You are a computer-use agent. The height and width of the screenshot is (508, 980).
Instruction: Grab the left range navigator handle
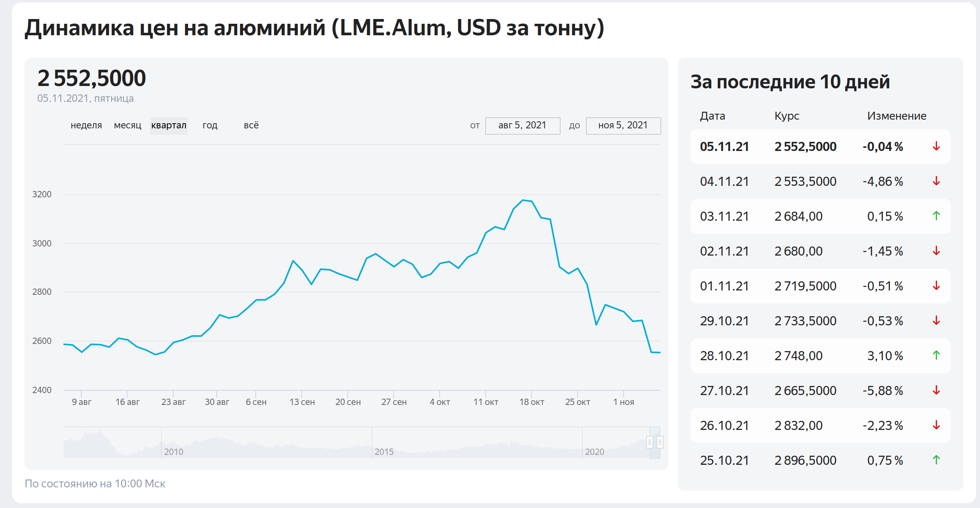pyautogui.click(x=650, y=442)
